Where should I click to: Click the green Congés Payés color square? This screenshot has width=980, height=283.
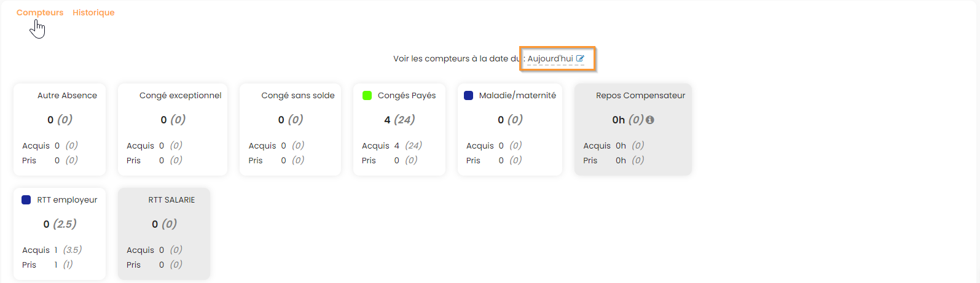[367, 95]
